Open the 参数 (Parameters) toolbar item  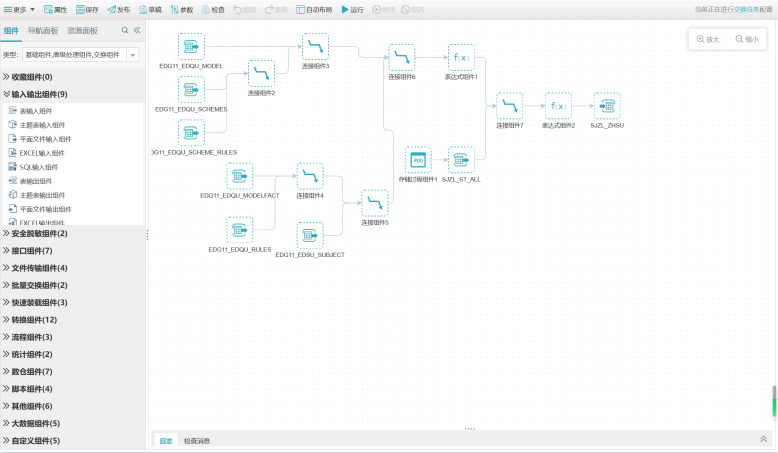pyautogui.click(x=181, y=9)
